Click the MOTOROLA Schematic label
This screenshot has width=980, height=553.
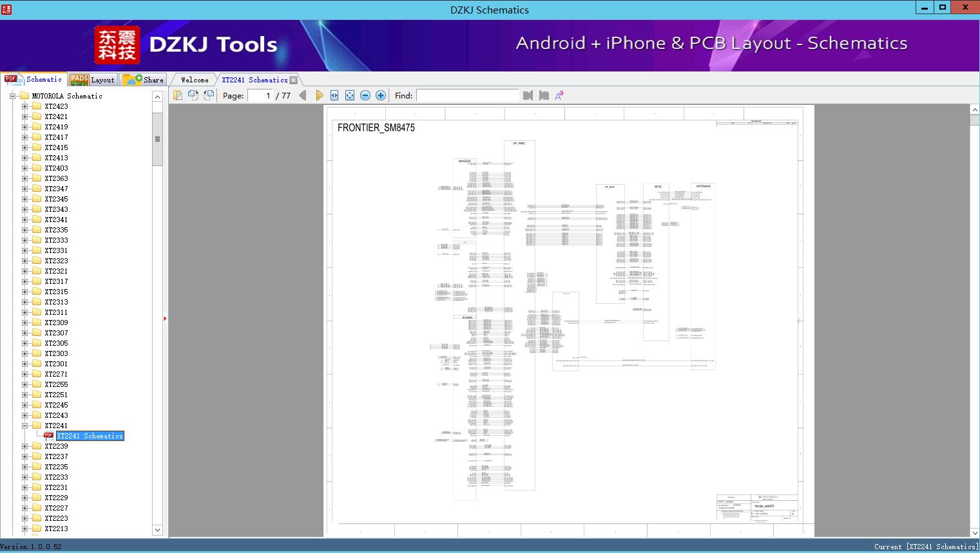(67, 96)
